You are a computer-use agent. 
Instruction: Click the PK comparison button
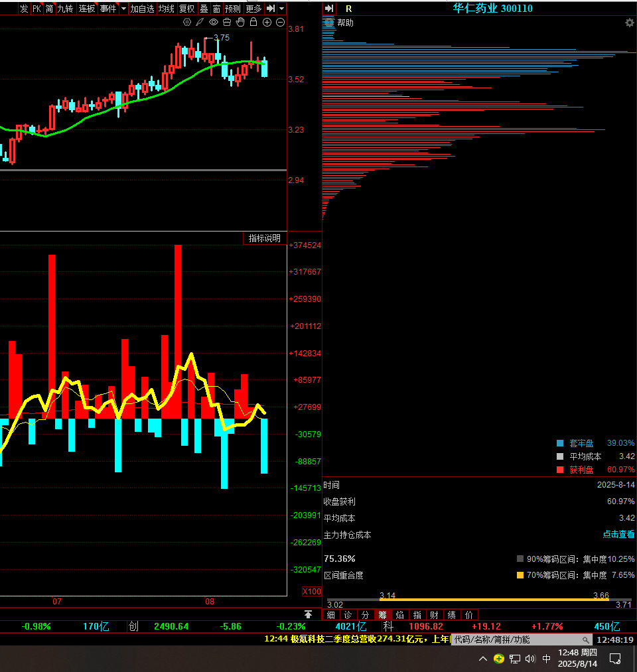[37, 9]
